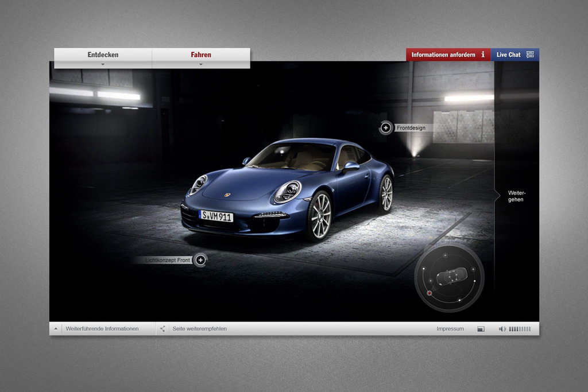The height and width of the screenshot is (392, 588).
Task: Click the plus icon beside Frontdesign
Action: (386, 128)
